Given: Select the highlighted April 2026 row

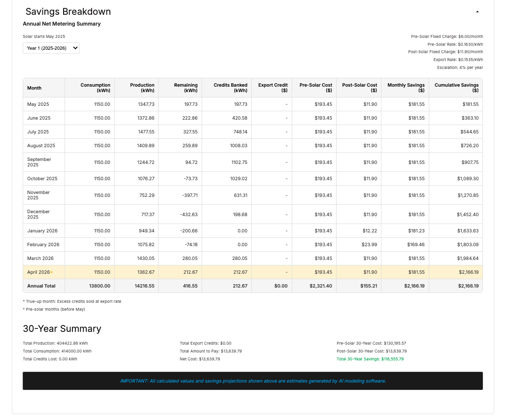Looking at the screenshot, I should (x=253, y=272).
